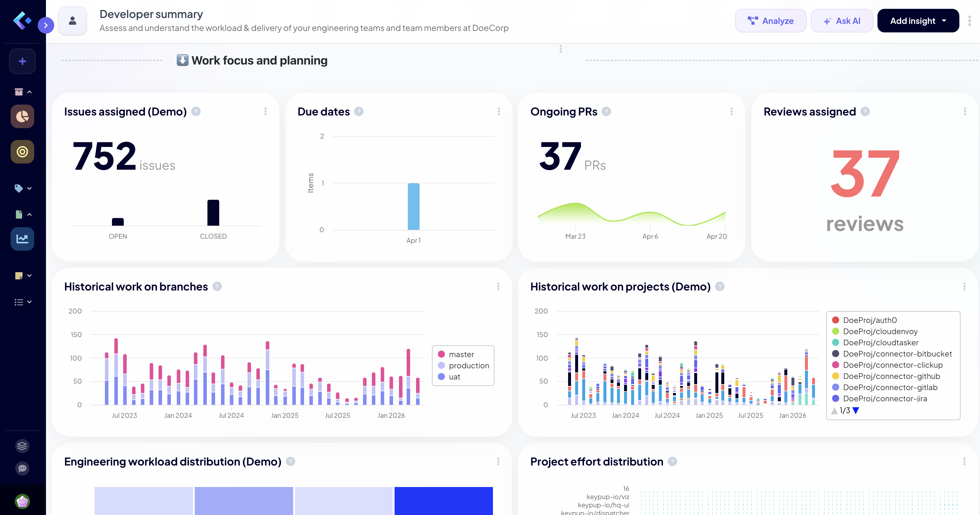The width and height of the screenshot is (980, 515).
Task: Open help for Engineering workload distribution
Action: click(291, 461)
